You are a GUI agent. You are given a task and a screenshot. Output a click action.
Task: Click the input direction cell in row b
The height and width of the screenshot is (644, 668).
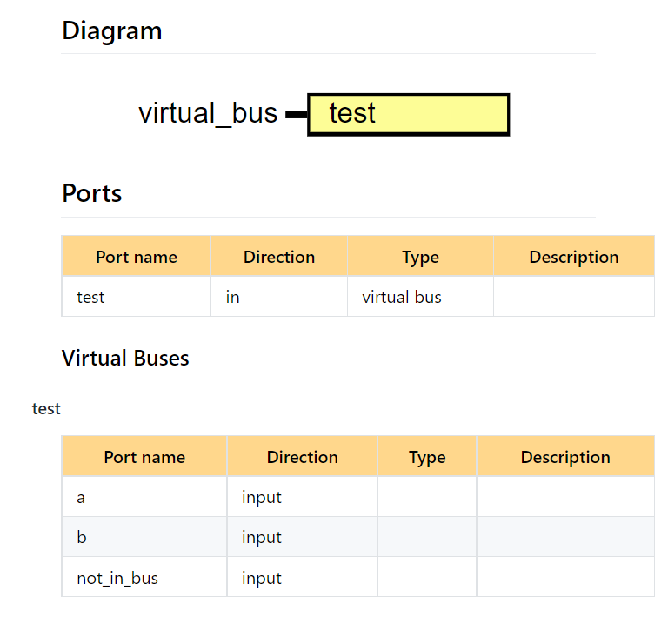click(303, 537)
